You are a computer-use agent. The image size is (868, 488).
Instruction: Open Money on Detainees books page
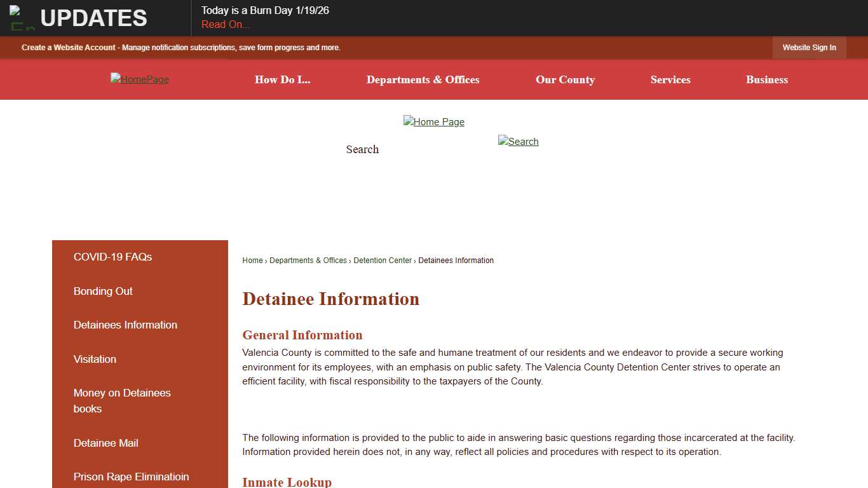pyautogui.click(x=121, y=400)
